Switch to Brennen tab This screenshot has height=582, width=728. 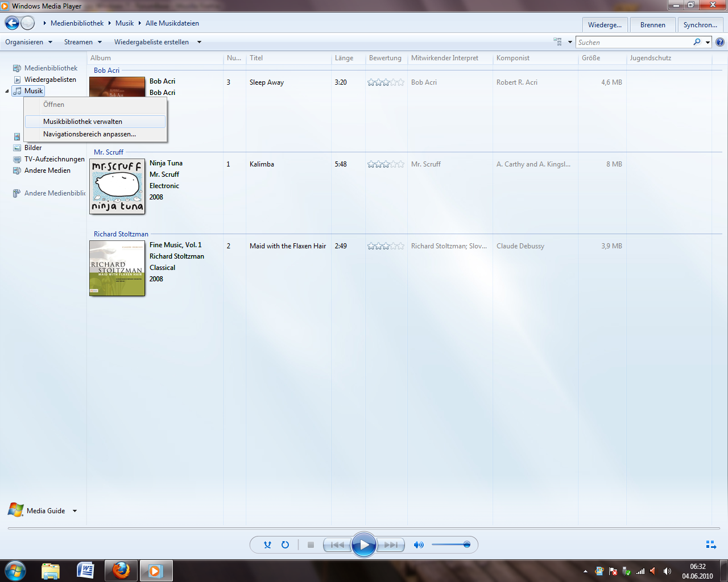point(652,25)
